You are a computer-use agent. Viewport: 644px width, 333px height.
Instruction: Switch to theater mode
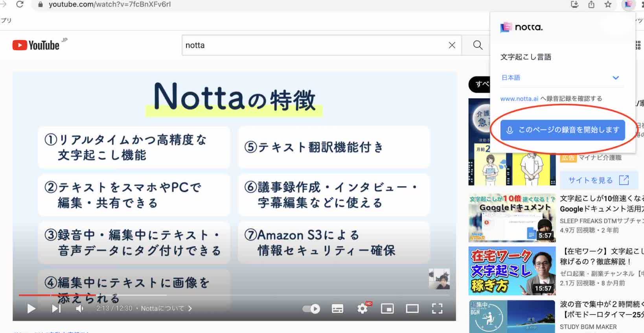(x=412, y=309)
